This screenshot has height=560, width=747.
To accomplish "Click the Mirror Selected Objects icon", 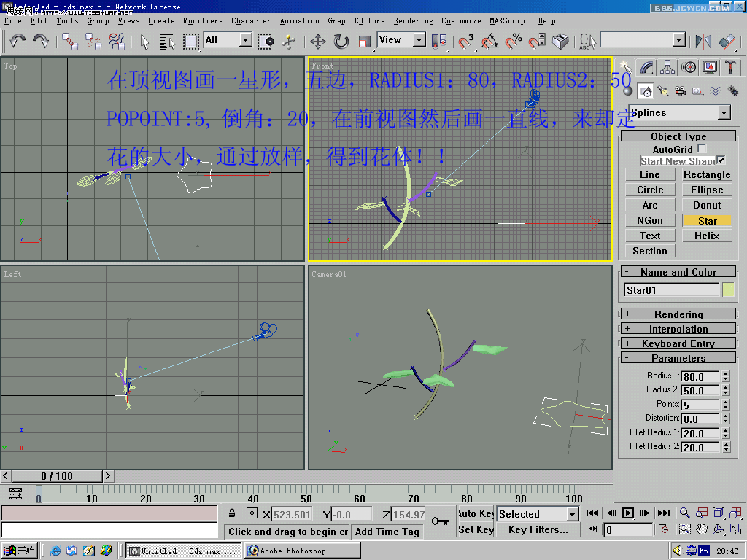I will pyautogui.click(x=703, y=42).
